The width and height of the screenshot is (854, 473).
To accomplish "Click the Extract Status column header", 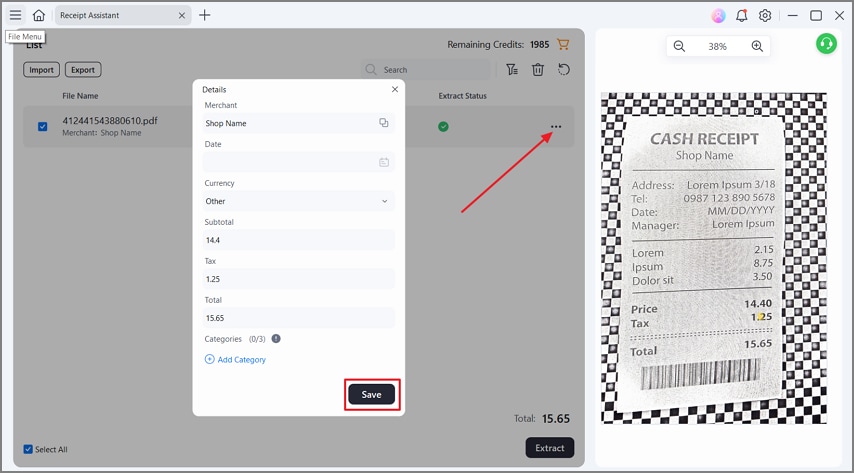I will pyautogui.click(x=462, y=96).
